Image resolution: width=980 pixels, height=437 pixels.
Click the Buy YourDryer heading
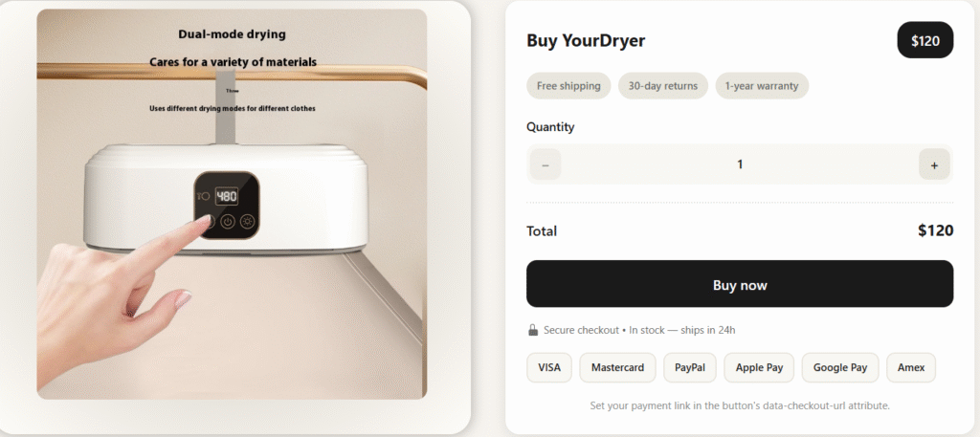point(586,40)
